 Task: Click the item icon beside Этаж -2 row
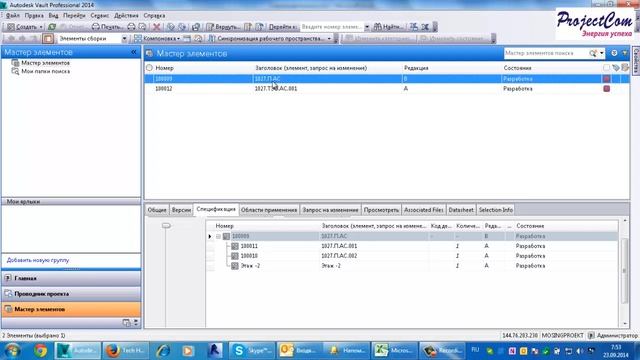click(x=235, y=266)
